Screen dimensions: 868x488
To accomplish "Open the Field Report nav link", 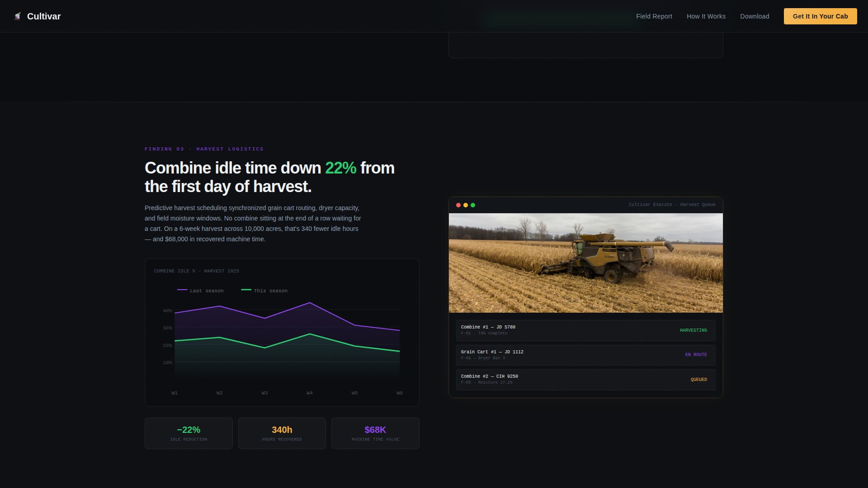I will point(654,16).
